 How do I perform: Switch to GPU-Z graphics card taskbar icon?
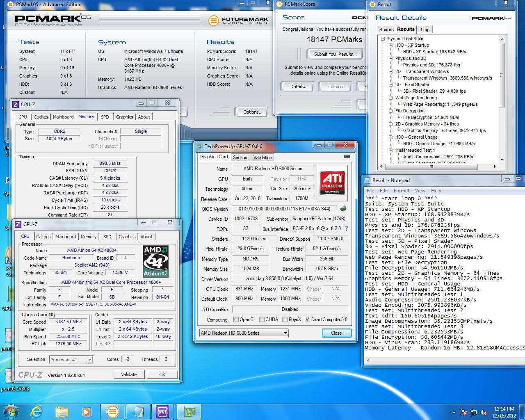(189, 411)
